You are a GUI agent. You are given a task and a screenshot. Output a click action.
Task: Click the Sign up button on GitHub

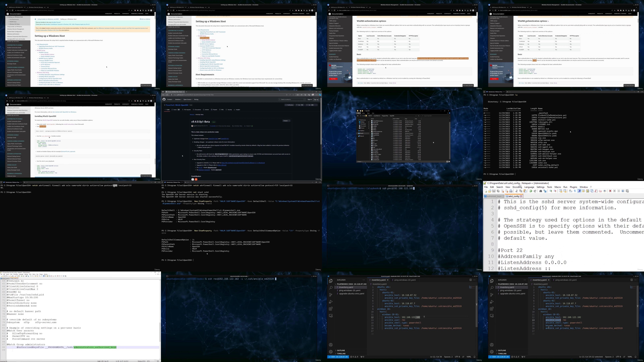[x=316, y=99]
